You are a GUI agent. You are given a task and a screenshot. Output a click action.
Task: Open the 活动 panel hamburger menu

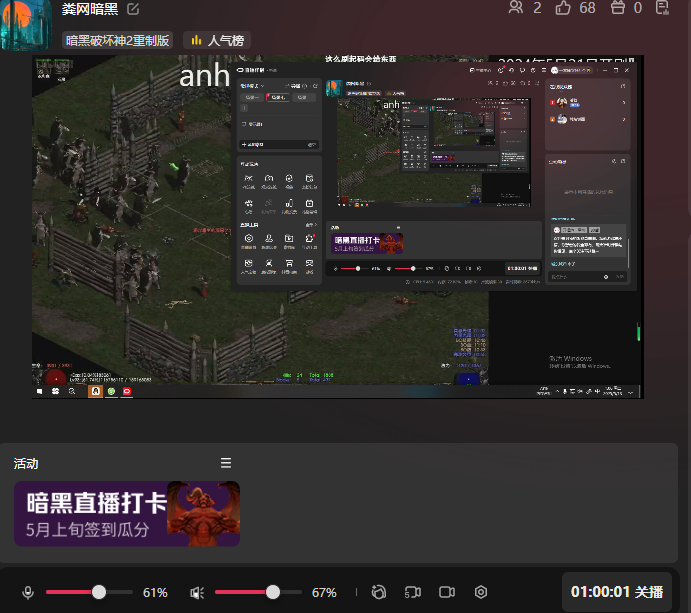pos(226,463)
